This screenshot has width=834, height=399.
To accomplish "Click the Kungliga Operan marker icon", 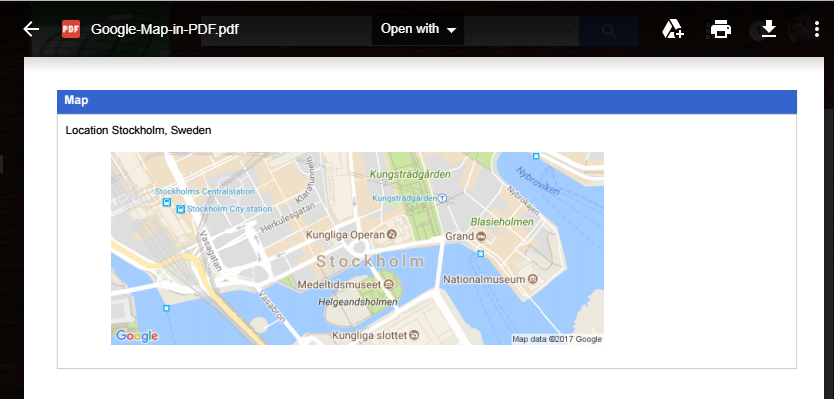I will point(391,235).
